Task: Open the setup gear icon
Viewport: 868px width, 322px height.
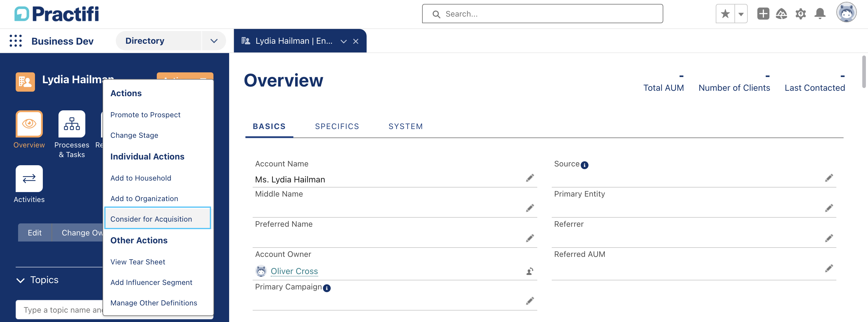Action: tap(800, 14)
